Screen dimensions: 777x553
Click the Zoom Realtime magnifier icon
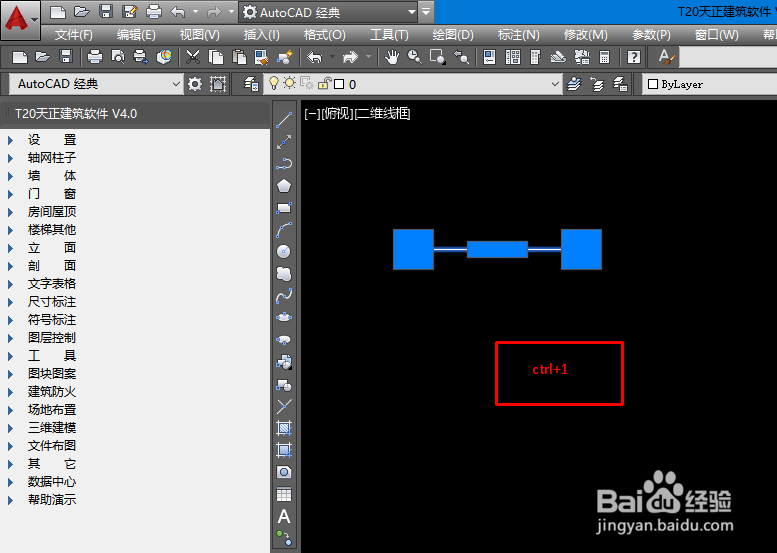coord(415,57)
